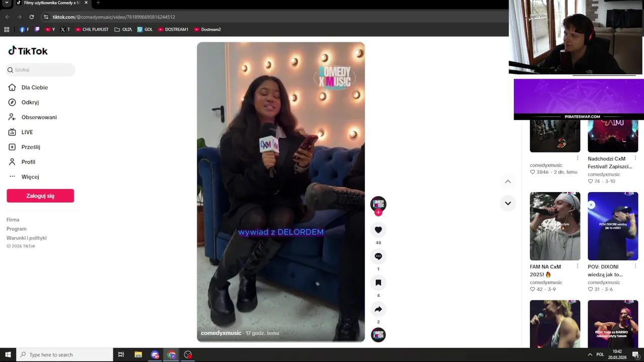Pause the playing interview video
This screenshot has height=362, width=644.
point(281,192)
